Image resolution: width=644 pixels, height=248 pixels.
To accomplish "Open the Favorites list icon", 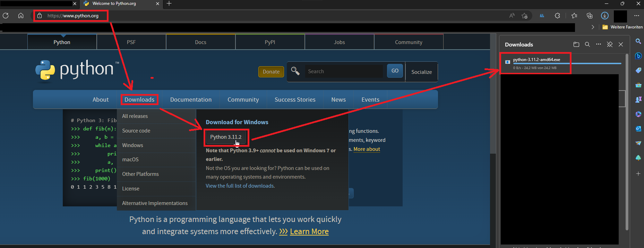I will tap(574, 16).
